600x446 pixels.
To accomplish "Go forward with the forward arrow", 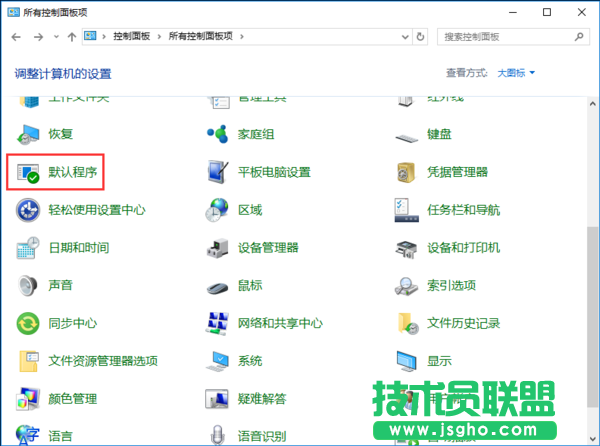I will pos(38,37).
